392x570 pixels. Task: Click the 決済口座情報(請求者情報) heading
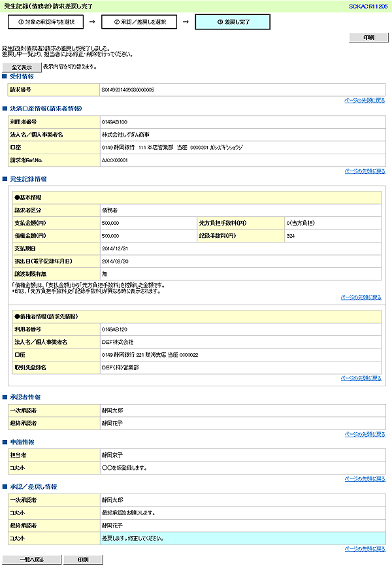[x=46, y=109]
